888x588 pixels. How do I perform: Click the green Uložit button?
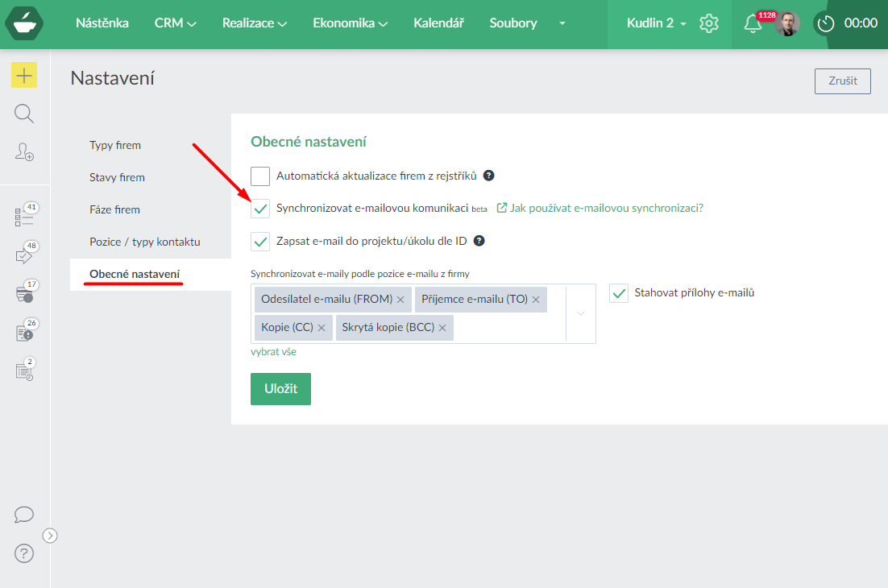[x=280, y=389]
